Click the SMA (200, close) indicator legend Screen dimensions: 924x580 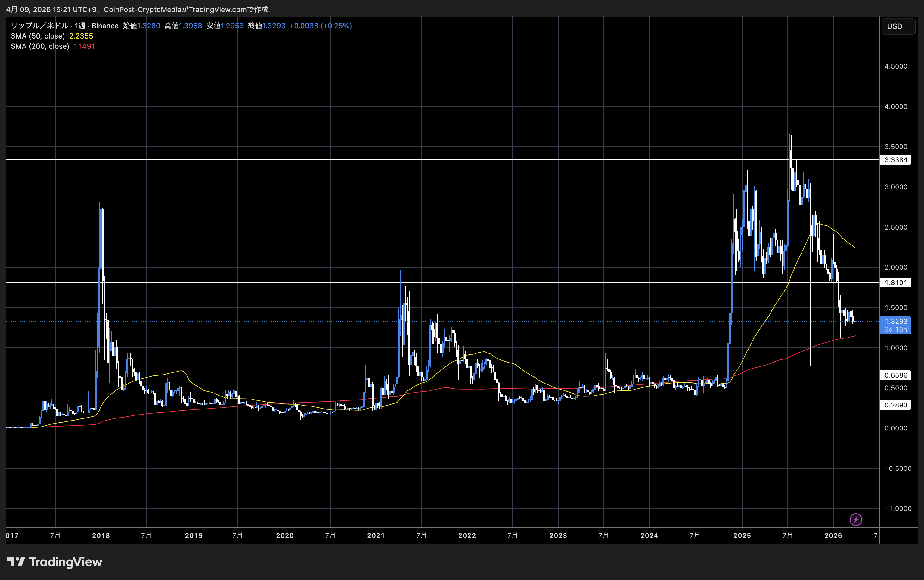pyautogui.click(x=39, y=46)
